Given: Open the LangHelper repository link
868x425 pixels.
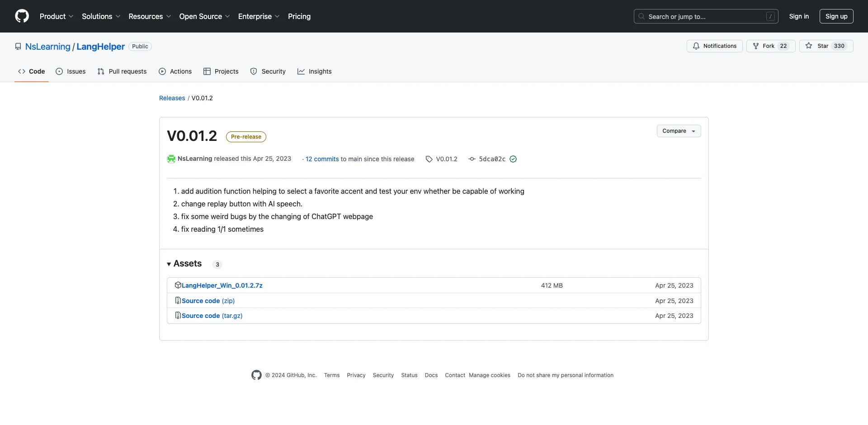Looking at the screenshot, I should pos(101,47).
